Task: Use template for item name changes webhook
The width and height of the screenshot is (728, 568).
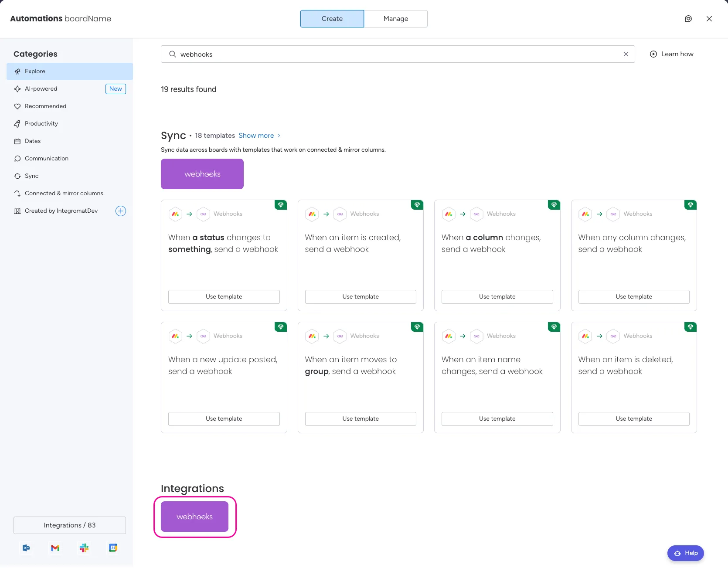Action: pos(497,419)
